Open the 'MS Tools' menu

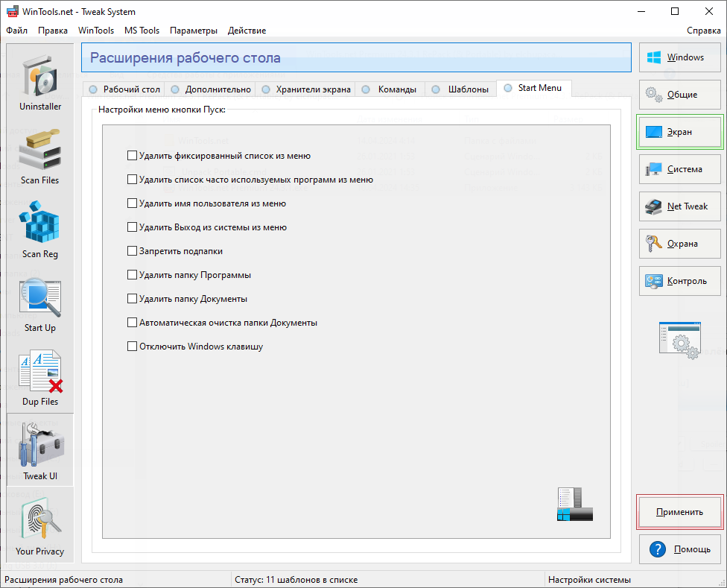(142, 31)
